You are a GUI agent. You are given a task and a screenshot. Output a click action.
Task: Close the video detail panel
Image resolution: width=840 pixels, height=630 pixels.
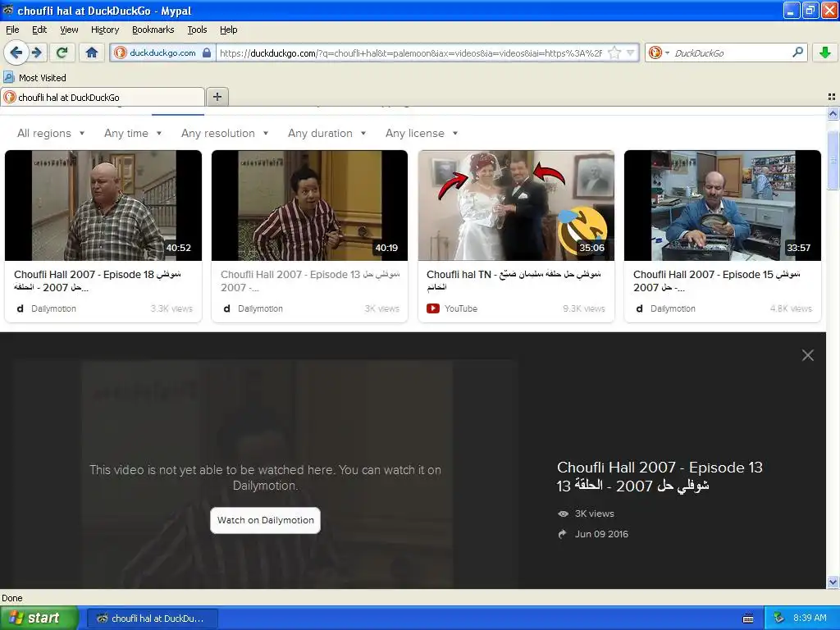coord(808,355)
